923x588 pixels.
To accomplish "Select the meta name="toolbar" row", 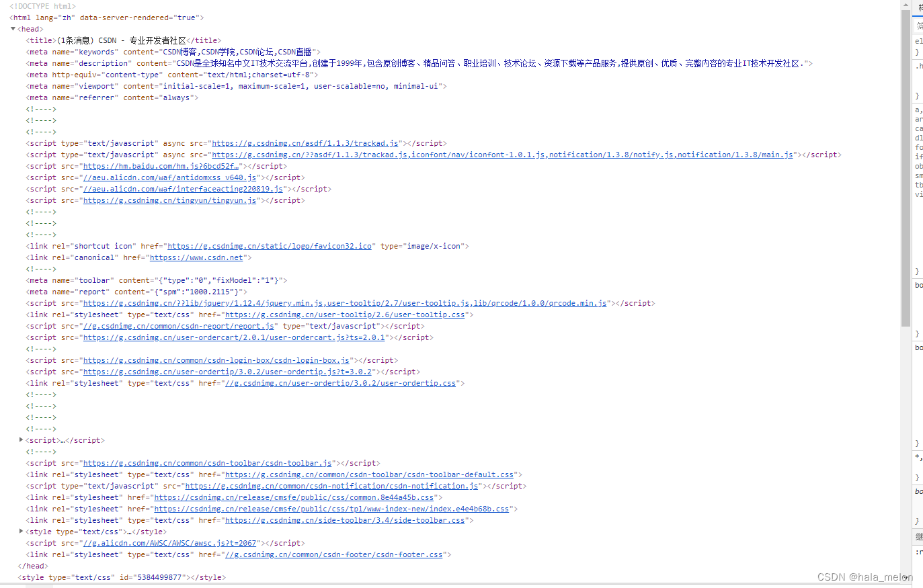I will [157, 280].
